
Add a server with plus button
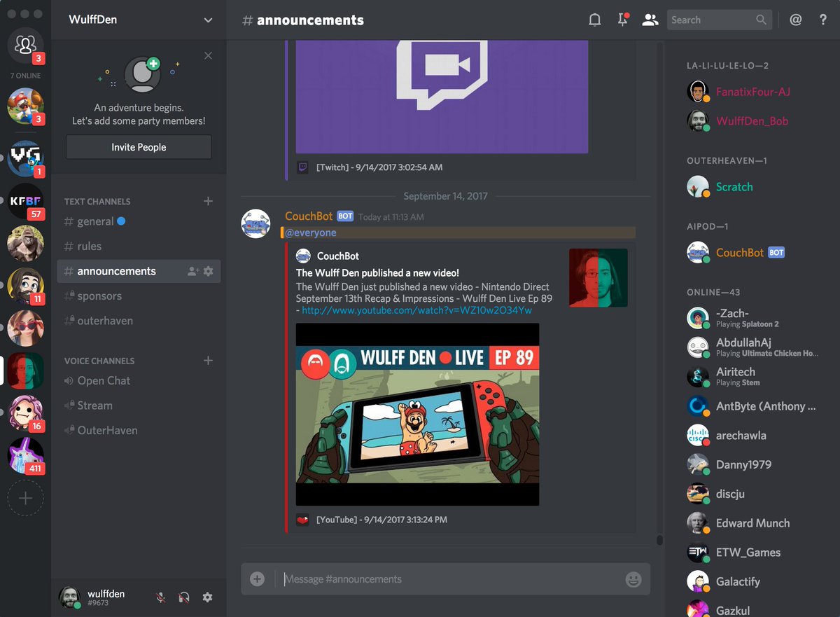tap(25, 498)
